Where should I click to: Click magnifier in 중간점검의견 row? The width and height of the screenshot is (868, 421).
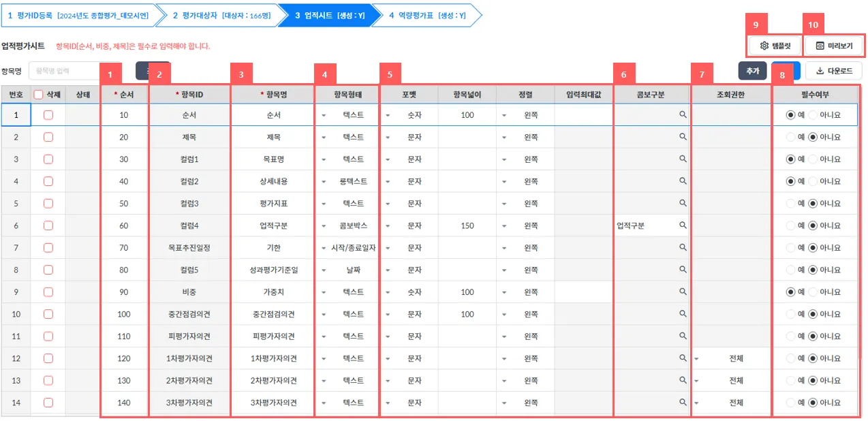click(x=682, y=314)
